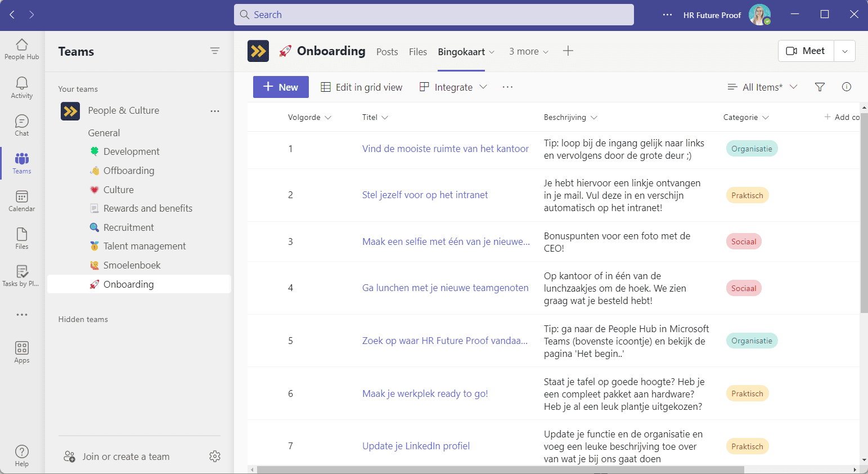
Task: Open the Apps store icon
Action: [22, 352]
